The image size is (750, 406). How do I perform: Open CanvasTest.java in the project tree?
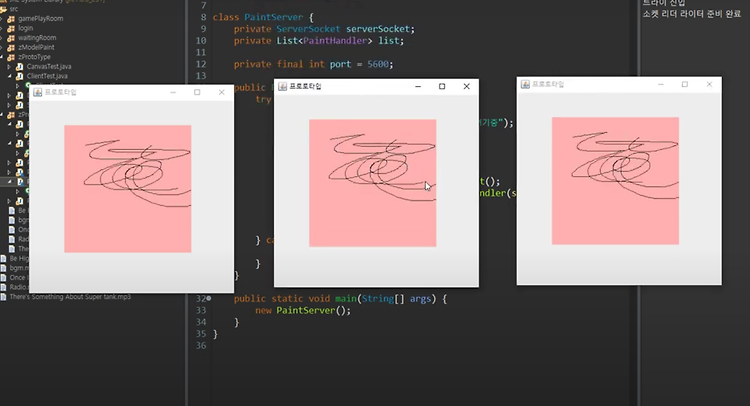pos(49,66)
